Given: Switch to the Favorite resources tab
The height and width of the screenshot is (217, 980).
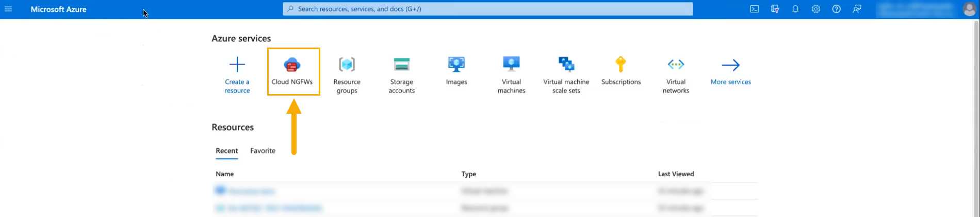Looking at the screenshot, I should coord(263,151).
